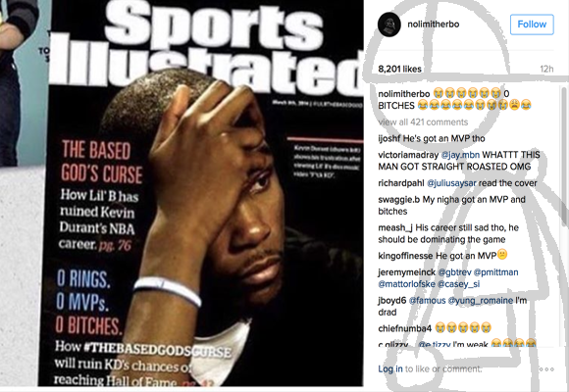The width and height of the screenshot is (569, 392).
Task: Click the Log in link
Action: (390, 369)
